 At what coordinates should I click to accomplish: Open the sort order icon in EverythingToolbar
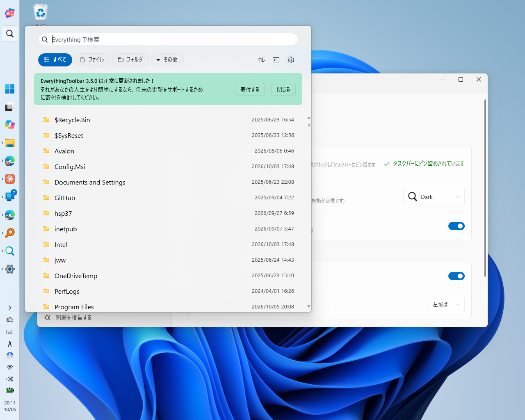pyautogui.click(x=261, y=60)
